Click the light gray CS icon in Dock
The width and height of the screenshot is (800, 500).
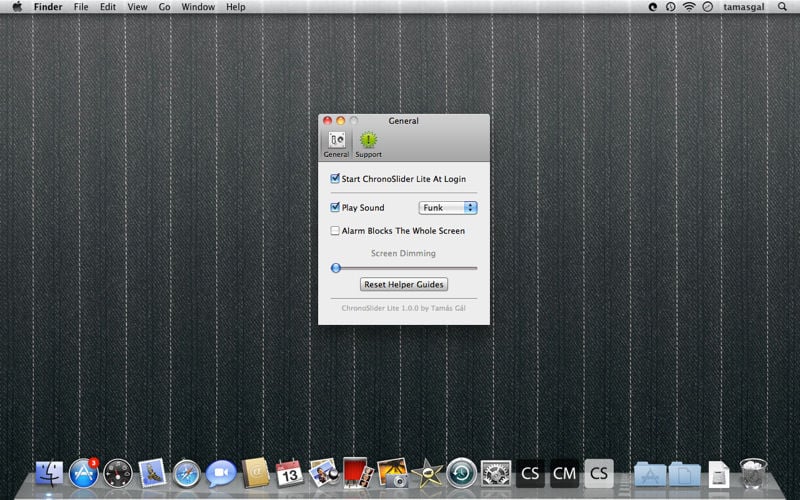click(x=598, y=473)
